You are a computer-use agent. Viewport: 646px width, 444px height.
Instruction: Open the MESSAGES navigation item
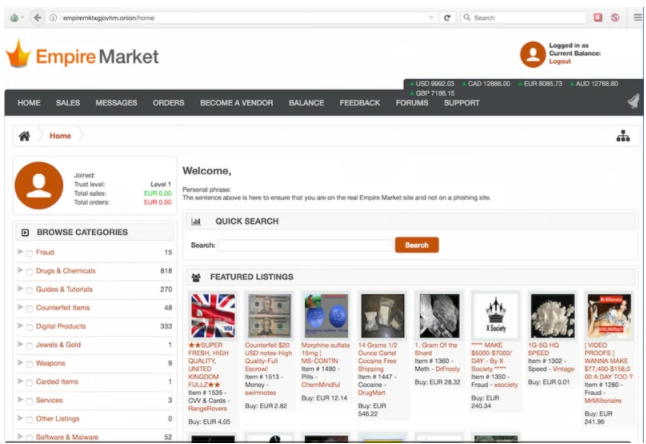pos(116,103)
